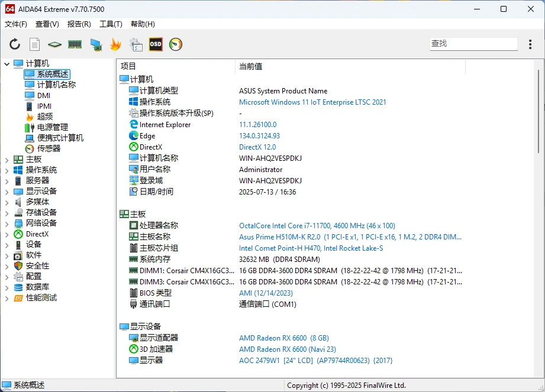Open the 帮助(H) menu
Image resolution: width=545 pixels, height=392 pixels.
coord(143,24)
